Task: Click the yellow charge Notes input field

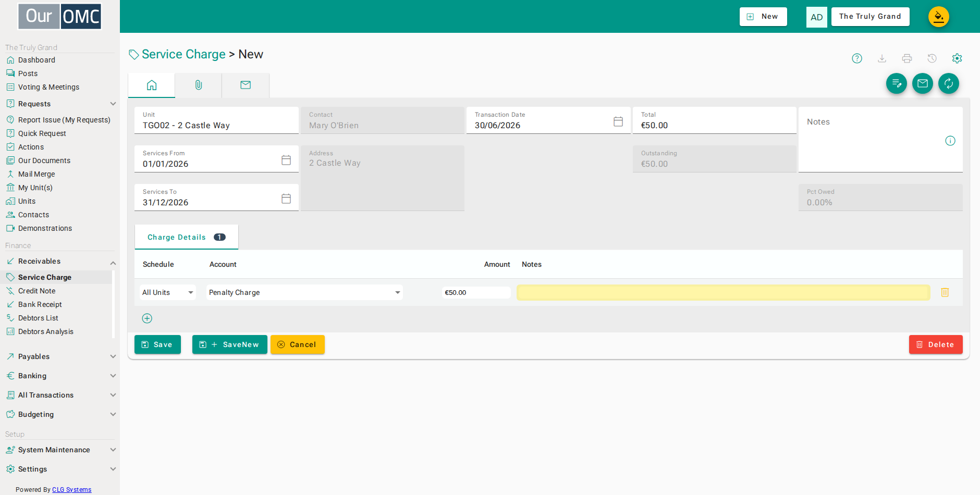Action: (723, 292)
